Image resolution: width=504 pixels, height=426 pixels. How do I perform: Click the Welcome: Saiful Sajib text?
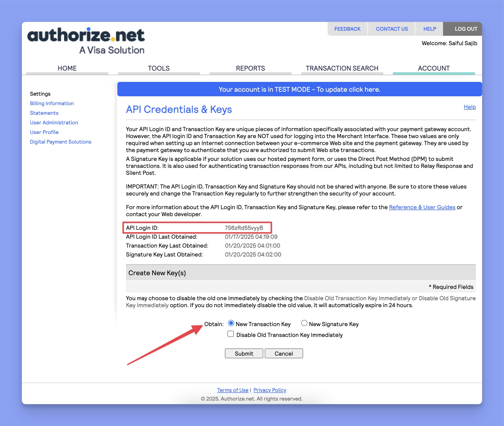(x=449, y=43)
